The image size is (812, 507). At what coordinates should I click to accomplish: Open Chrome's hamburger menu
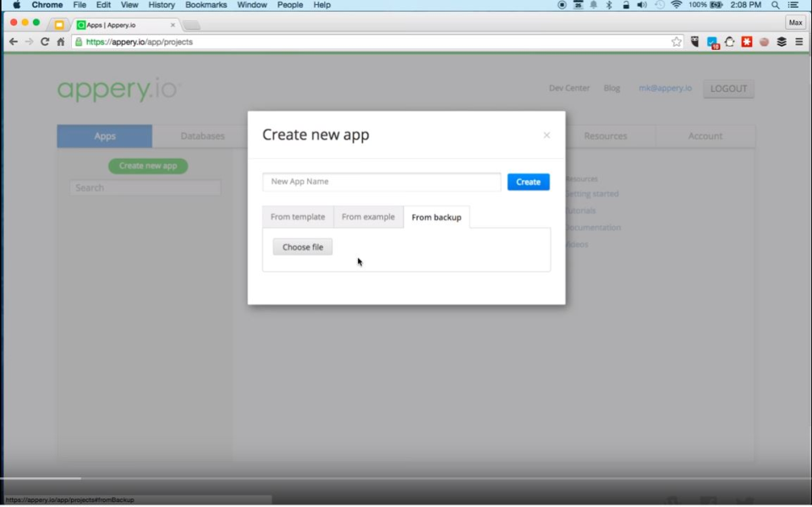coord(798,40)
